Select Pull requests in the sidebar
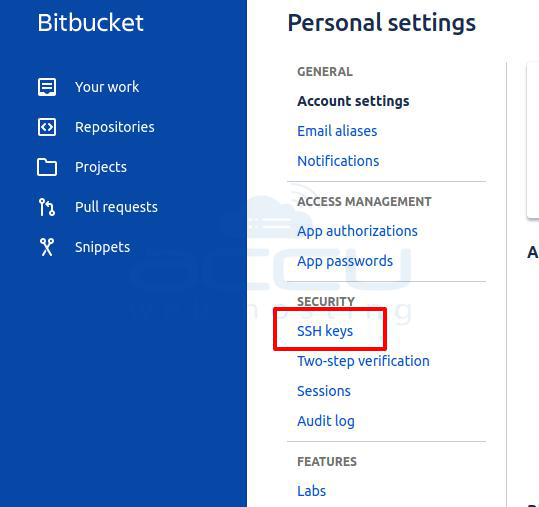 pos(116,207)
